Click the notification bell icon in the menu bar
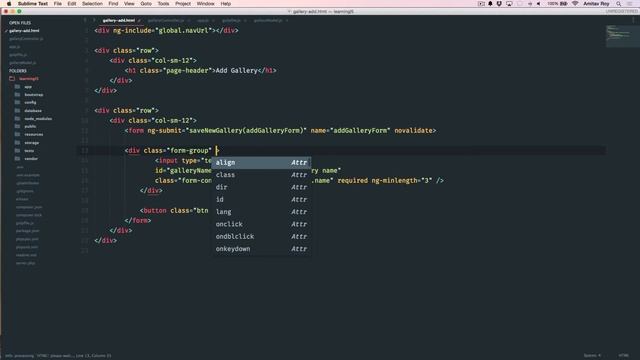 (490, 4)
